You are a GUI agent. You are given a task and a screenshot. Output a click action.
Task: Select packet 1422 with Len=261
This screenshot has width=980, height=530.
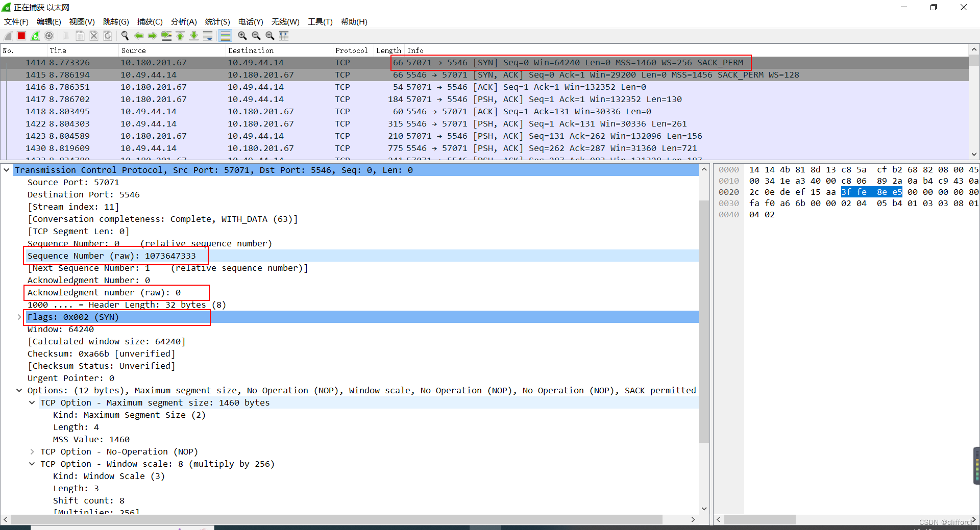pos(484,124)
